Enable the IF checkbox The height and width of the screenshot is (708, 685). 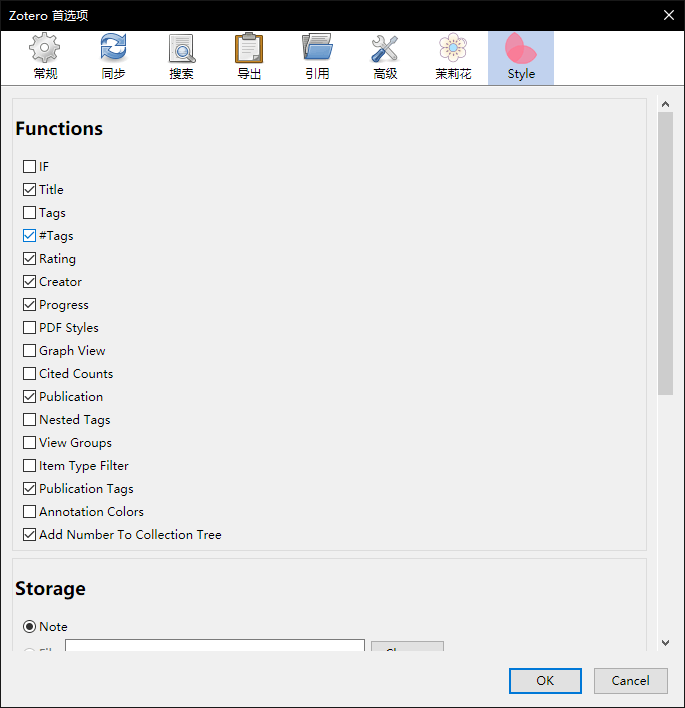(x=29, y=167)
